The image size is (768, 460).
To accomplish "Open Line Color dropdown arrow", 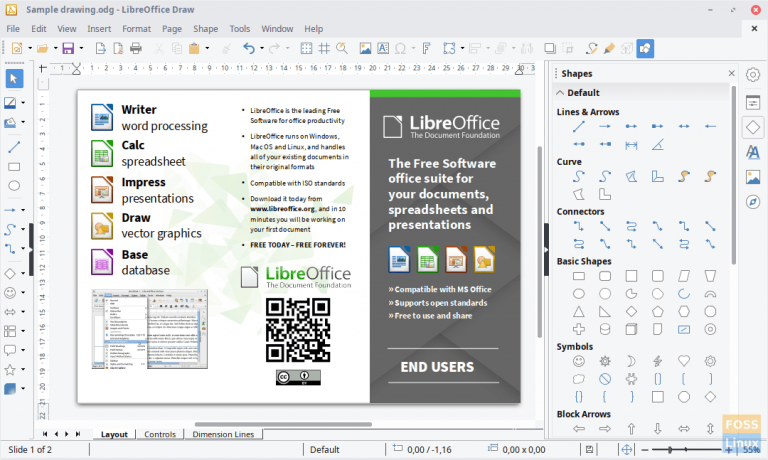I will coord(23,102).
